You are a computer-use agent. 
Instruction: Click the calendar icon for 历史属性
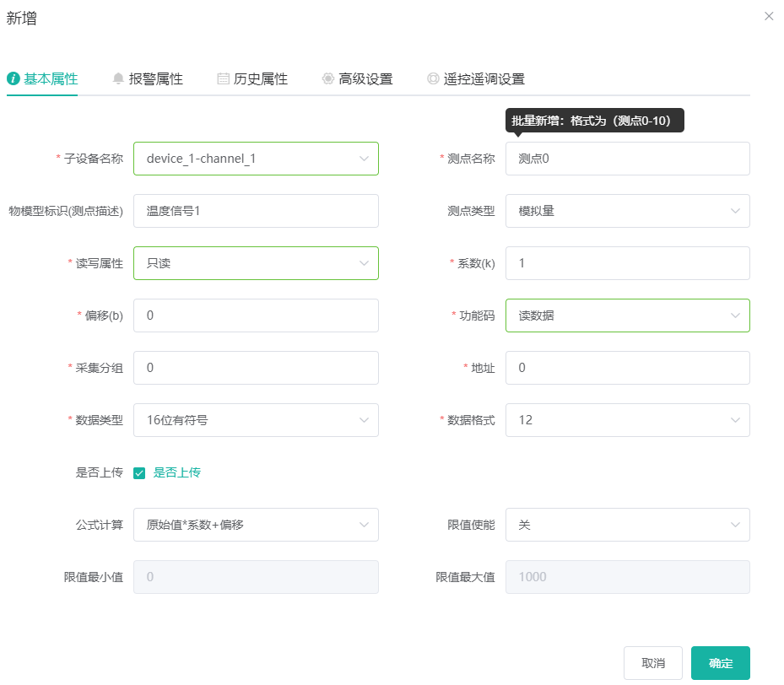coord(224,78)
